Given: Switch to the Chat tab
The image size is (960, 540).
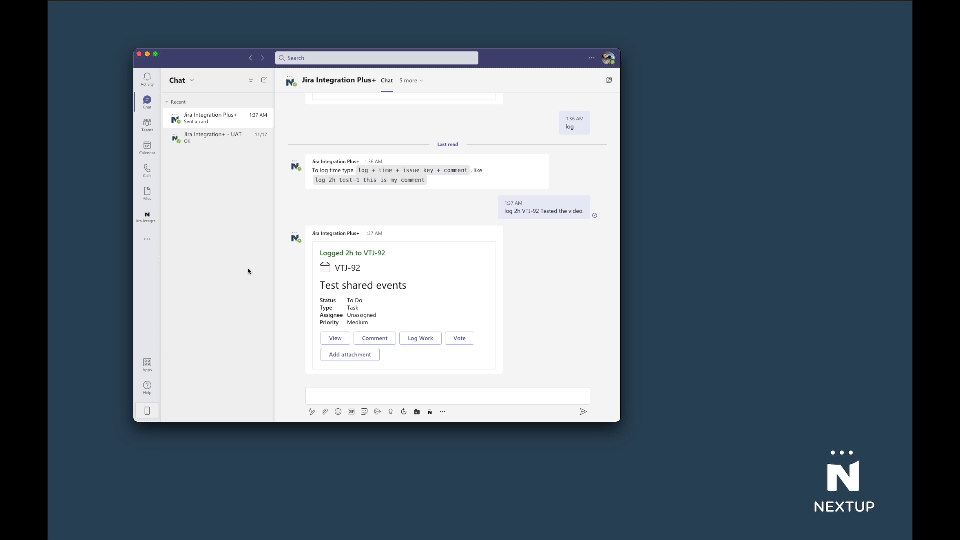Looking at the screenshot, I should click(386, 80).
